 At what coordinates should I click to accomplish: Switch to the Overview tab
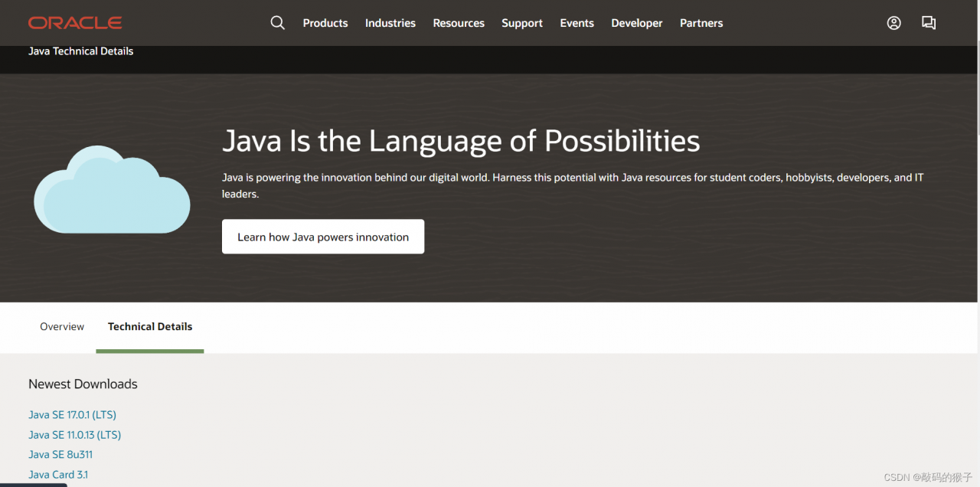pos(62,326)
